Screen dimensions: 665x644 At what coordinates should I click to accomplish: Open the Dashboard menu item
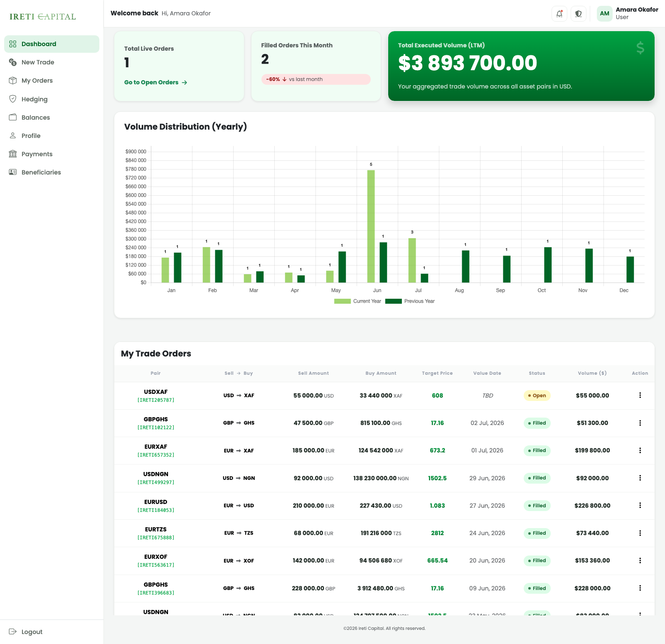(x=52, y=44)
